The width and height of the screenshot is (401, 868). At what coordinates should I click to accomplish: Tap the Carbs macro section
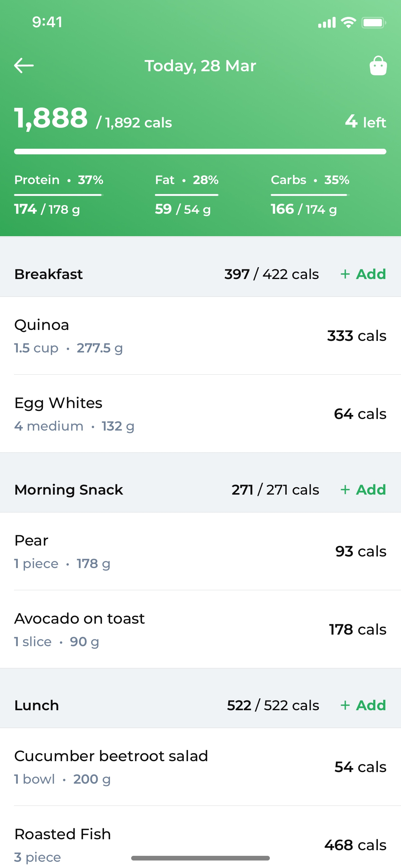[310, 195]
